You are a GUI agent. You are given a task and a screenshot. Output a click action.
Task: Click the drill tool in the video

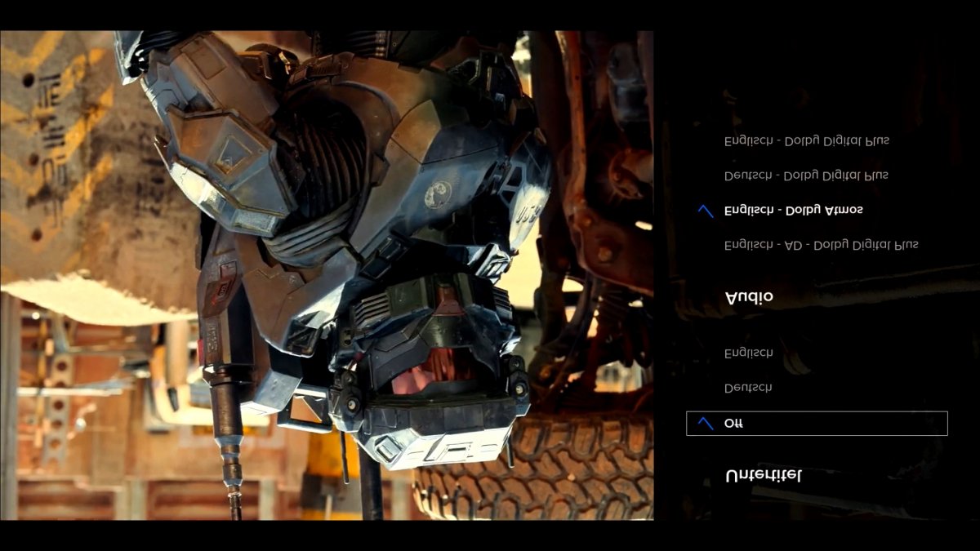230,441
